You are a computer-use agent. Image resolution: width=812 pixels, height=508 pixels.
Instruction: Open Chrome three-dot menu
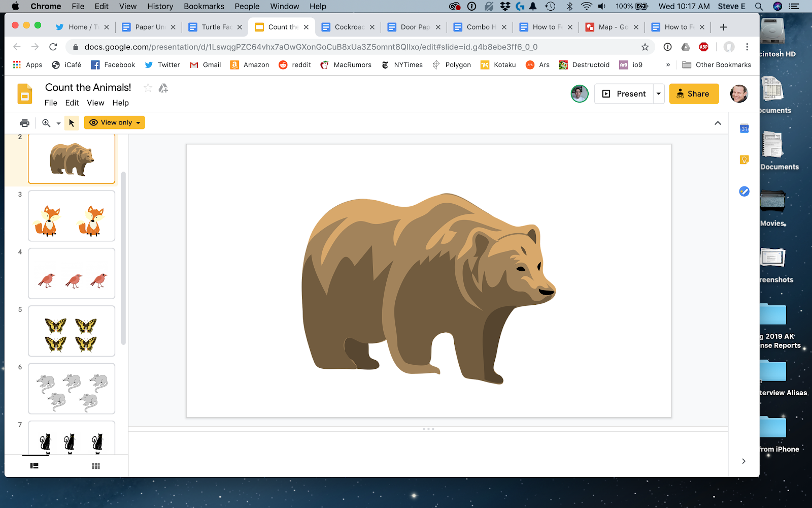coord(747,47)
